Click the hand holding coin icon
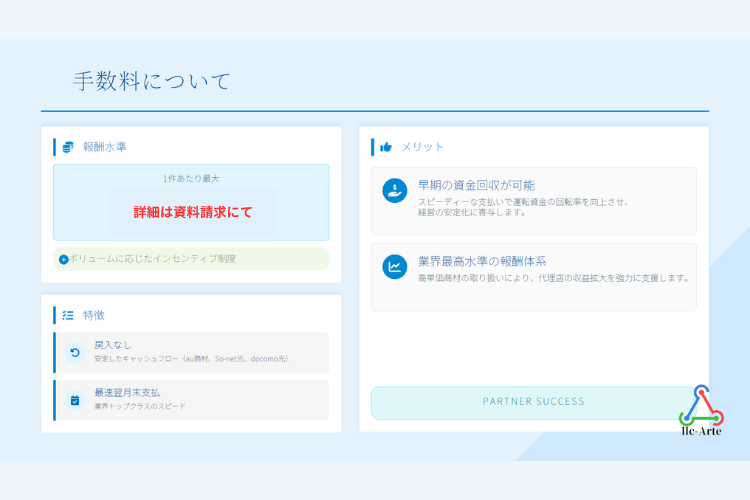 click(x=395, y=191)
